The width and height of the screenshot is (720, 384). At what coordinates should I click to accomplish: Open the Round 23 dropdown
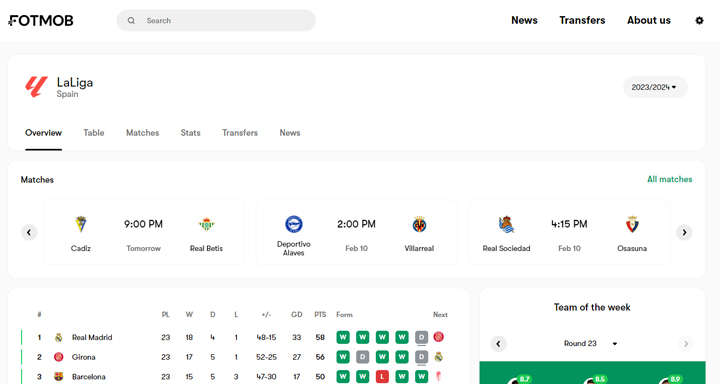pos(591,344)
